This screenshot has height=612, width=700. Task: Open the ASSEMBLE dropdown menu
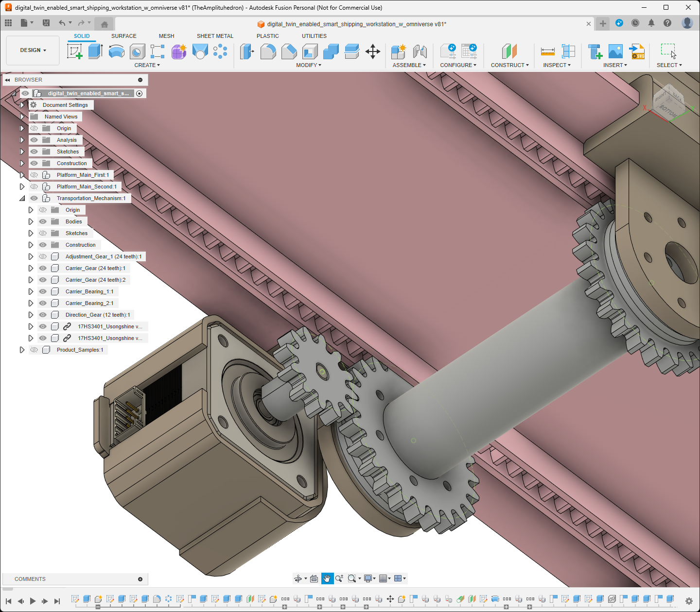point(409,65)
